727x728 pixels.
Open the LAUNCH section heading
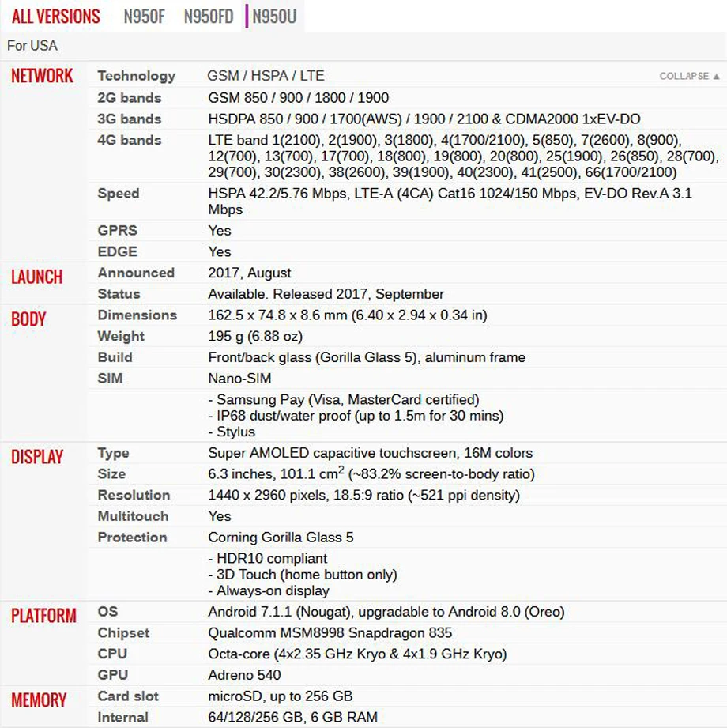tap(36, 277)
